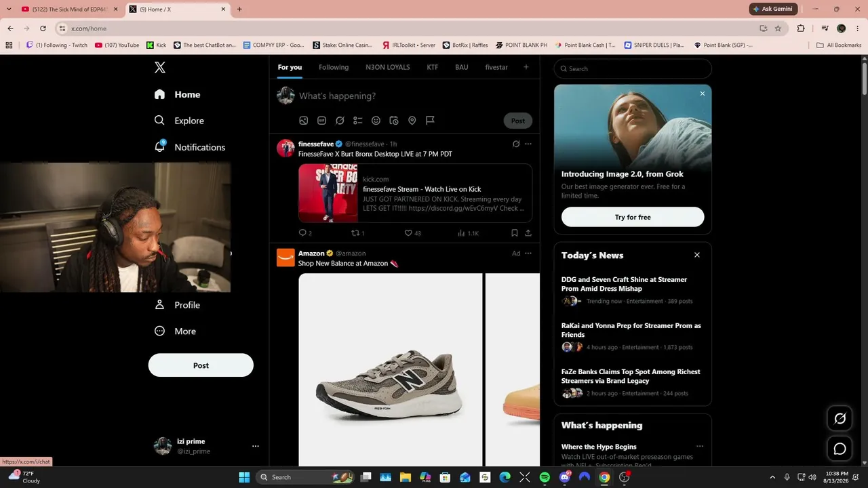868x488 pixels.
Task: Switch to the fivestar tab
Action: [496, 67]
